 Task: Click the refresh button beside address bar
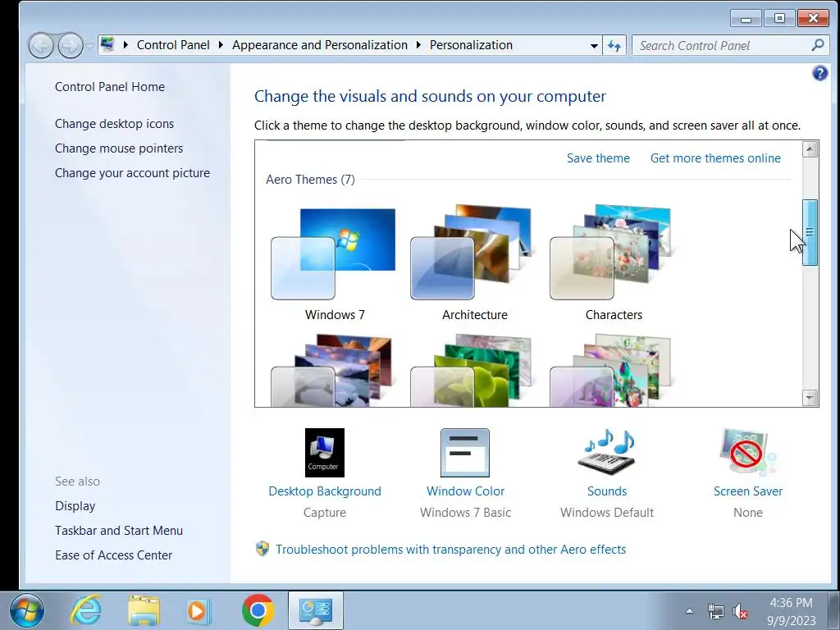(614, 46)
